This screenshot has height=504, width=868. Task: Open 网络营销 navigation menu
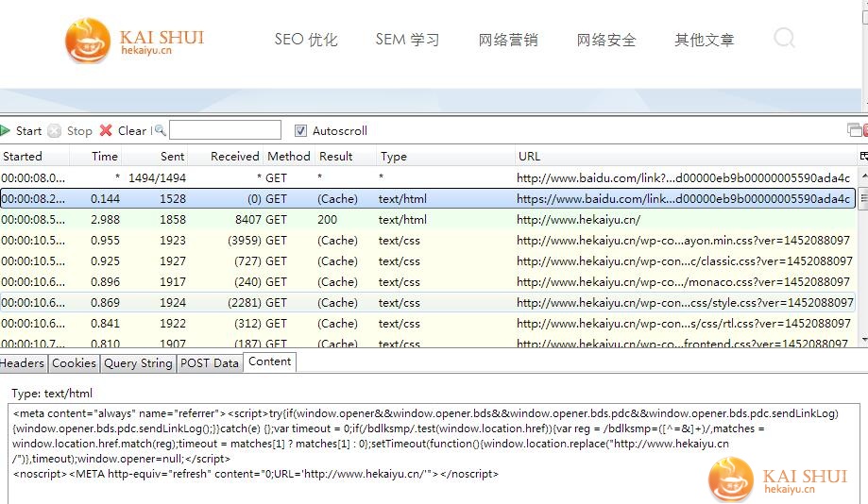[507, 40]
